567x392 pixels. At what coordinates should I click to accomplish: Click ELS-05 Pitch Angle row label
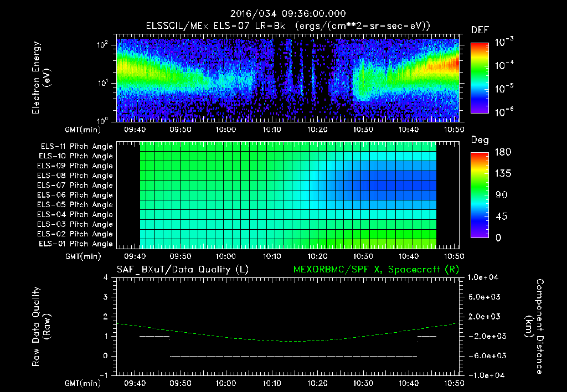click(75, 205)
